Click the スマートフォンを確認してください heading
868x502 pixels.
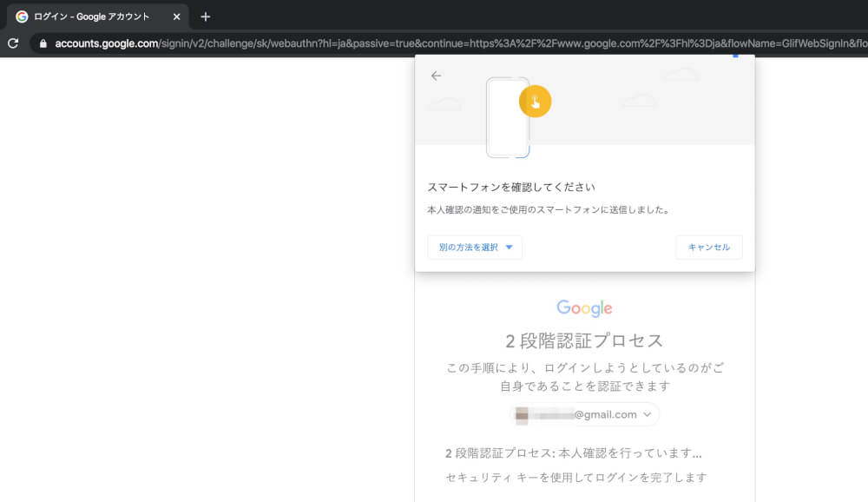tap(511, 188)
